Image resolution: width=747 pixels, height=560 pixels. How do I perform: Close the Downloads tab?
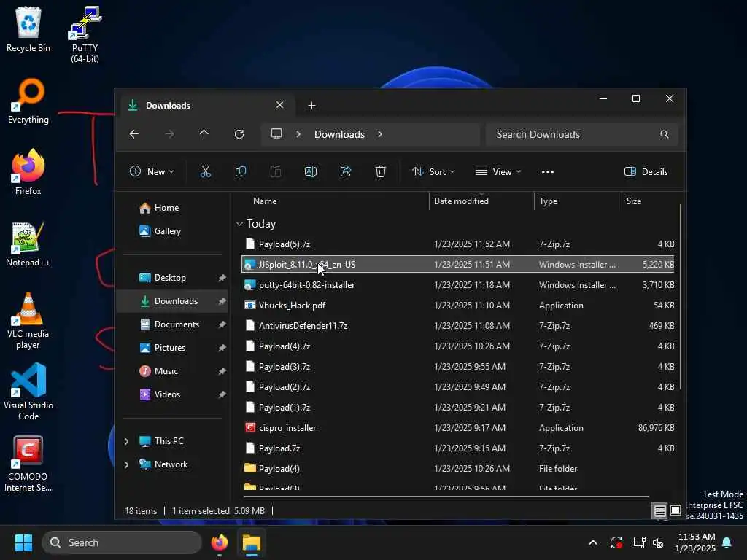coord(279,105)
